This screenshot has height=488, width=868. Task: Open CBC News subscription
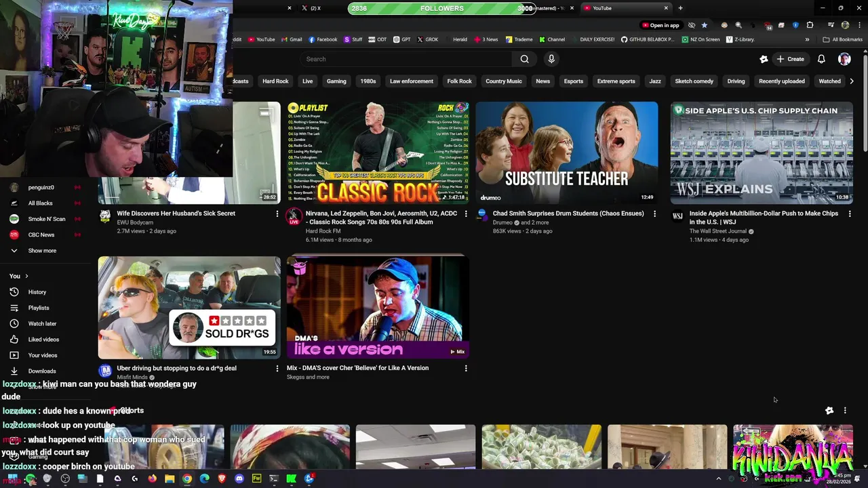click(41, 235)
